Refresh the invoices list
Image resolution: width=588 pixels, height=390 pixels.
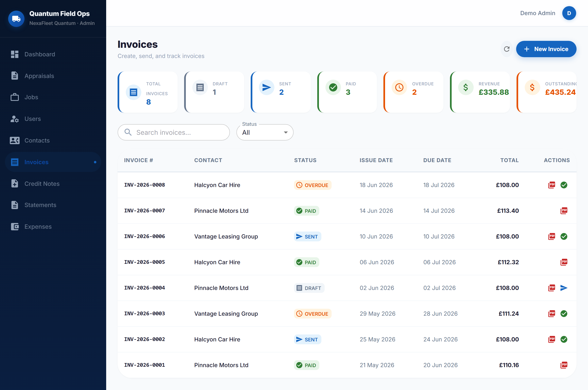[x=507, y=49]
